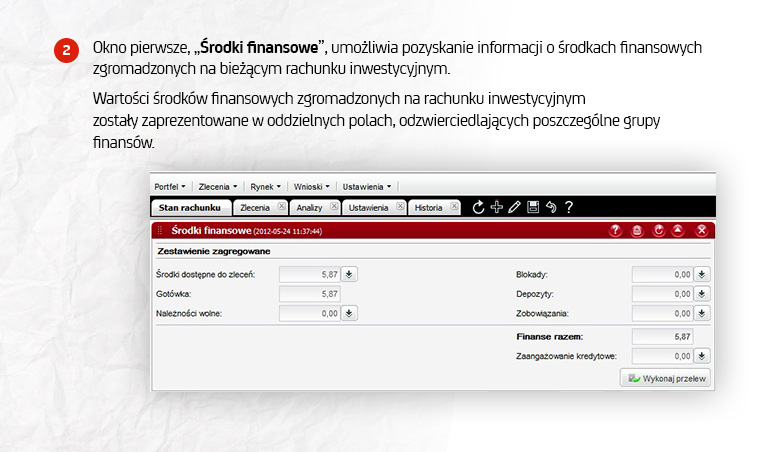Open the Rynek menu
The height and width of the screenshot is (452, 759).
pos(265,187)
